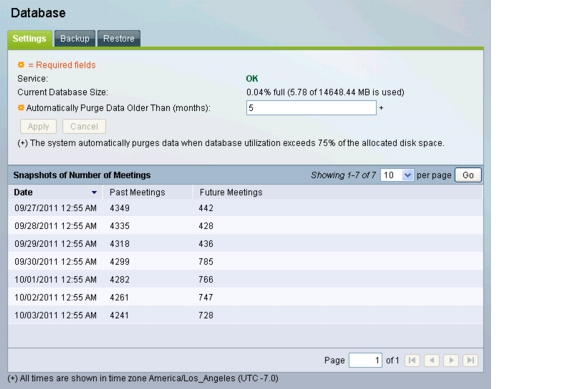Click future meetings value 747
Viewport: 579px width, 389px height.
tap(206, 297)
